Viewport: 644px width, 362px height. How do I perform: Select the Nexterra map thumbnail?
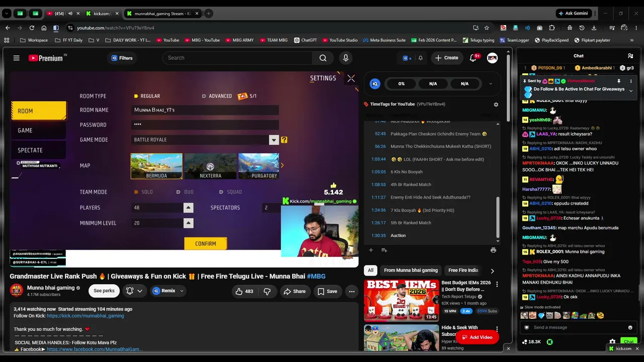tap(210, 166)
